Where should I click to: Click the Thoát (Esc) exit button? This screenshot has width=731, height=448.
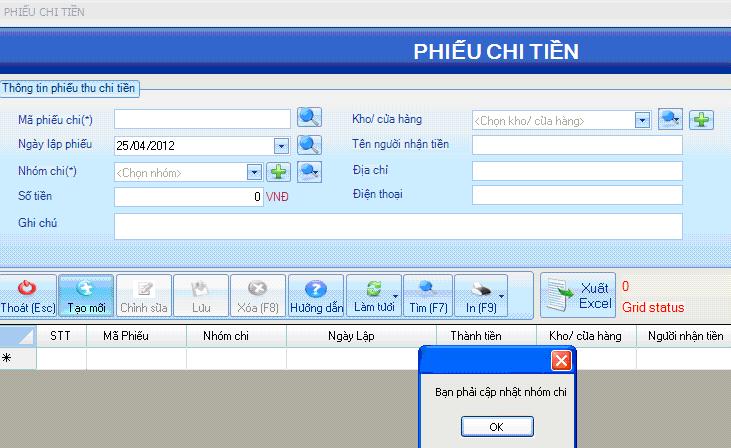[28, 296]
